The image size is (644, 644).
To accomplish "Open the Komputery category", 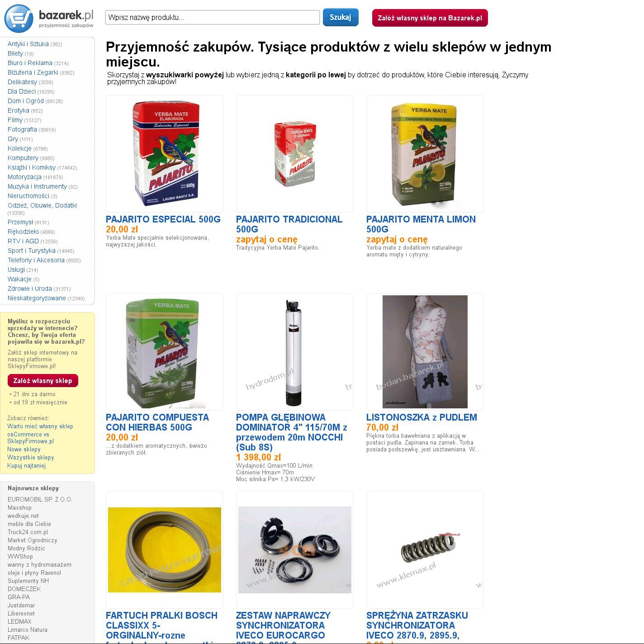I will coord(23,158).
